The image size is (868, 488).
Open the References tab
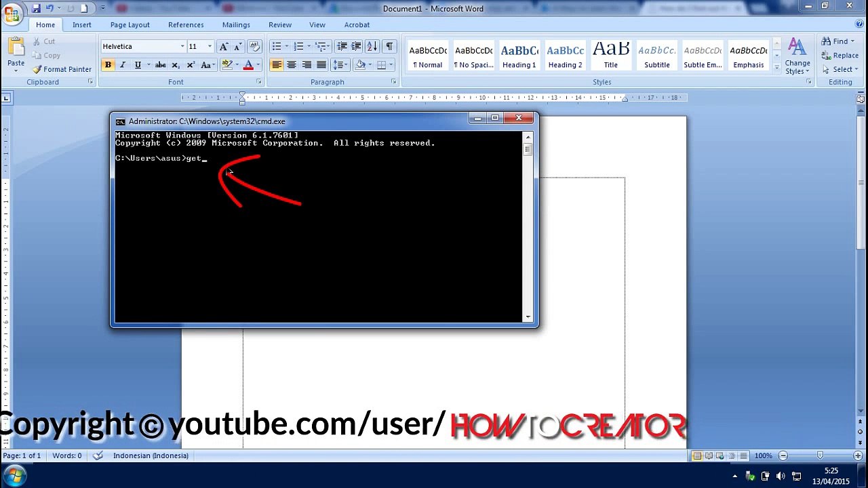pyautogui.click(x=186, y=25)
